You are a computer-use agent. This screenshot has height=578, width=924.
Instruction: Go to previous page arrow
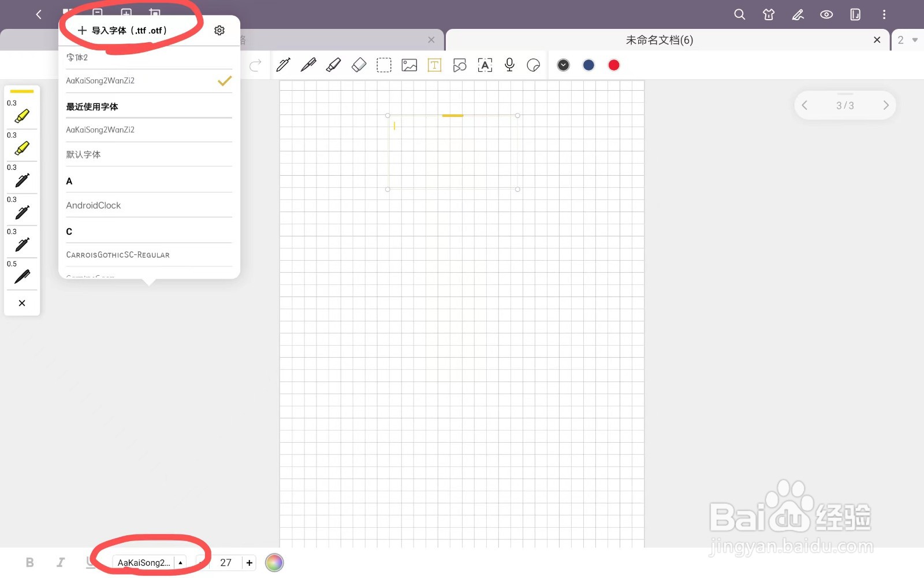tap(804, 105)
